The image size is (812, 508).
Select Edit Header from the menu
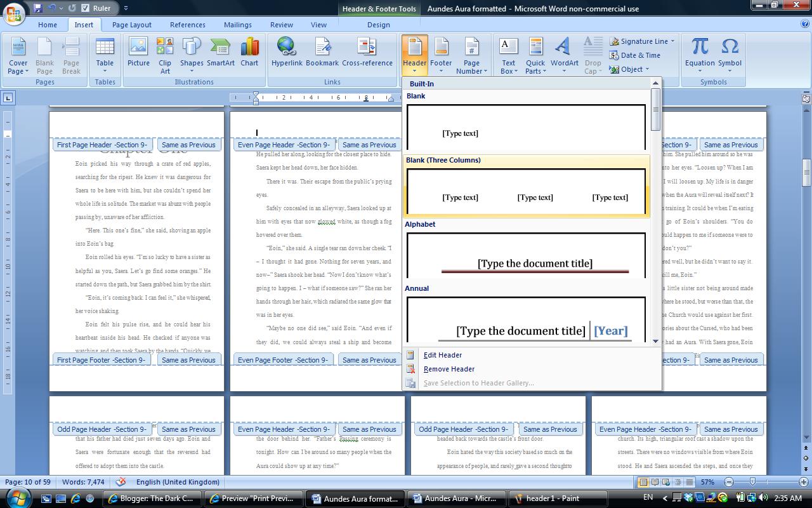(x=442, y=355)
